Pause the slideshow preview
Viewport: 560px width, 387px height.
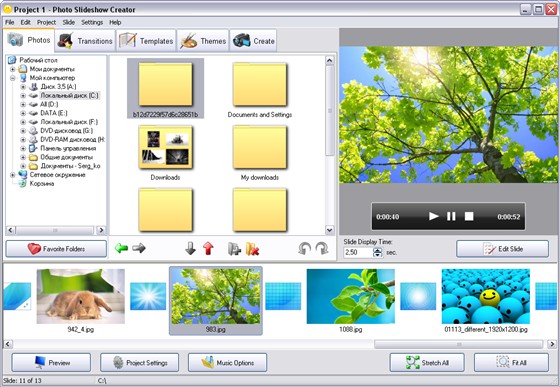tap(451, 216)
